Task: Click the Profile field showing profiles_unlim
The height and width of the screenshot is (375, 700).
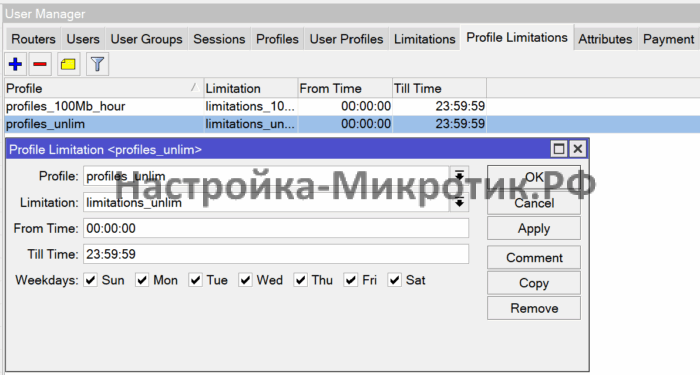Action: [266, 176]
